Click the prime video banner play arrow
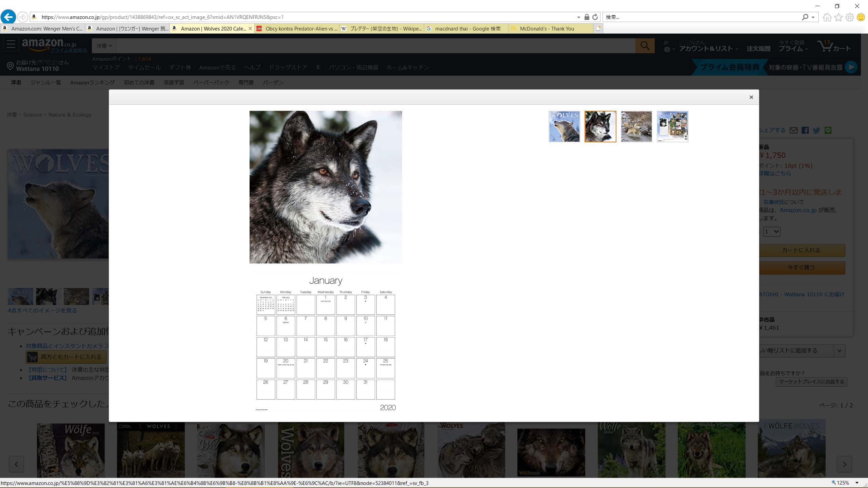Viewport: 868px width, 488px height. point(851,67)
